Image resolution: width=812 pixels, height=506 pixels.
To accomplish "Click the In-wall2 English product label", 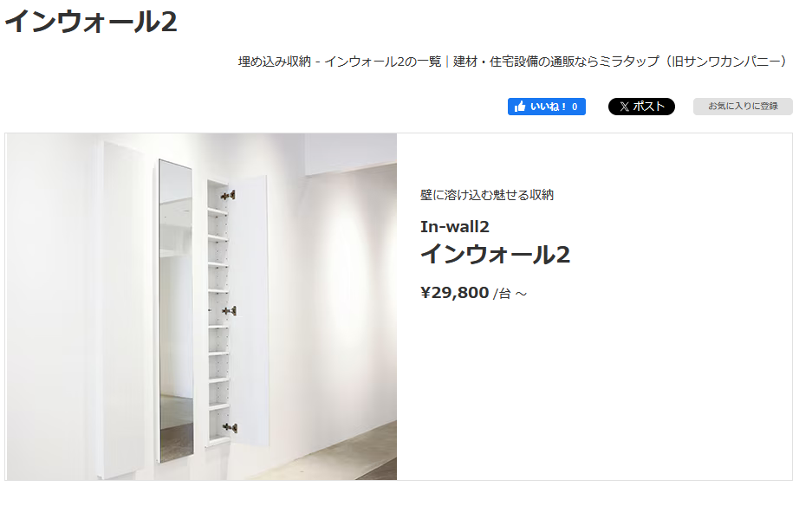I will pos(455,227).
